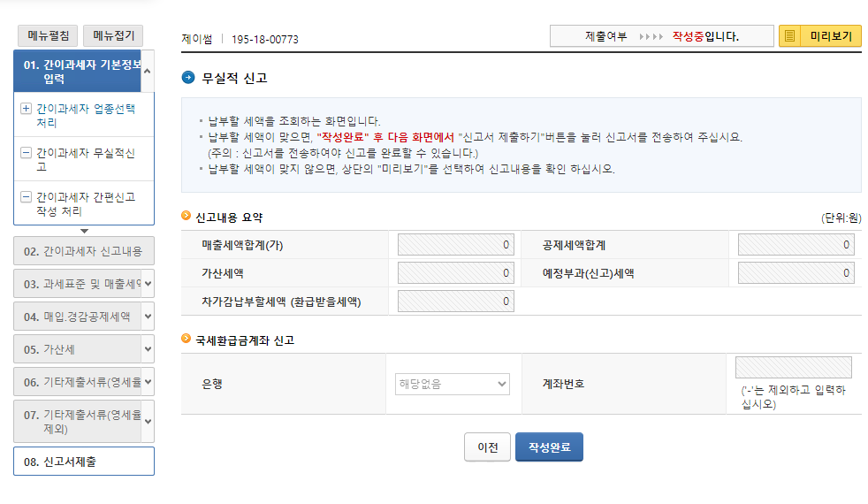Toggle the minus icon beside 간이과세자 간편신고 작성 처리

pyautogui.click(x=26, y=197)
